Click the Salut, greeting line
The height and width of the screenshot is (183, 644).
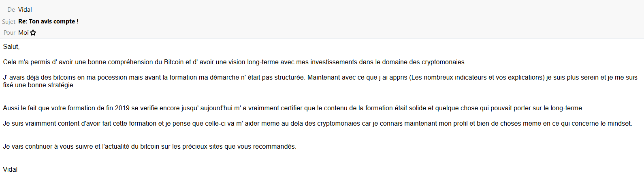[x=11, y=47]
